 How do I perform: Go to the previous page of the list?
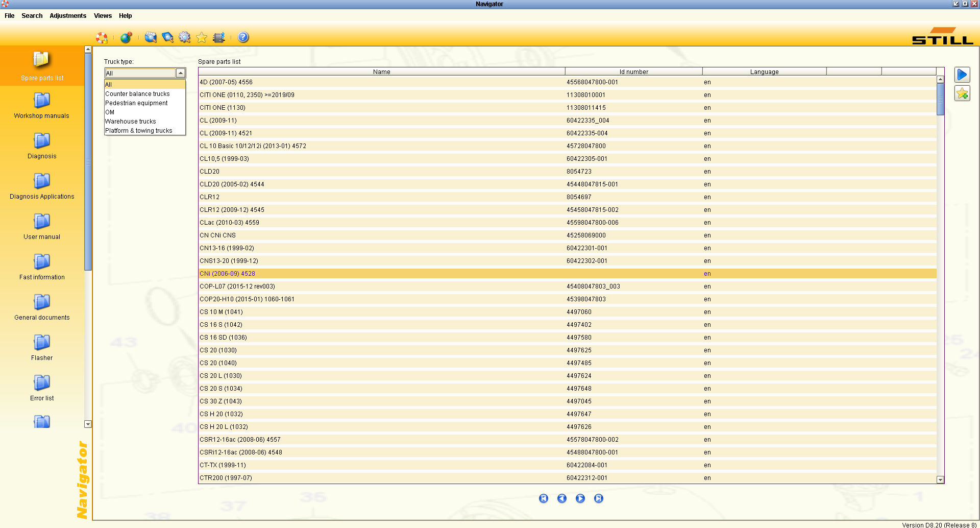pyautogui.click(x=562, y=498)
